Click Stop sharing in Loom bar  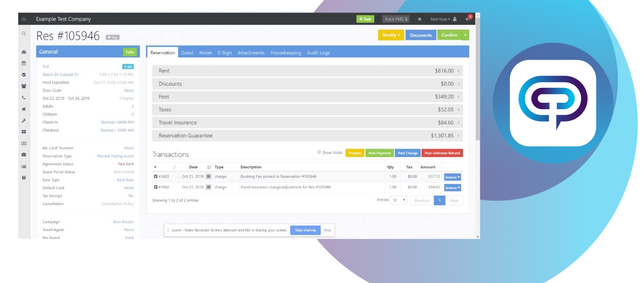[305, 230]
